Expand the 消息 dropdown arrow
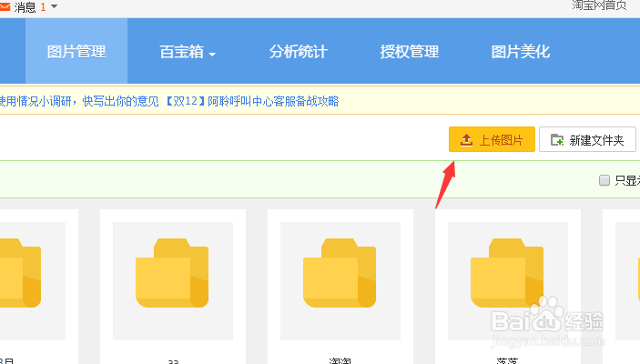The height and width of the screenshot is (364, 640). point(54,6)
